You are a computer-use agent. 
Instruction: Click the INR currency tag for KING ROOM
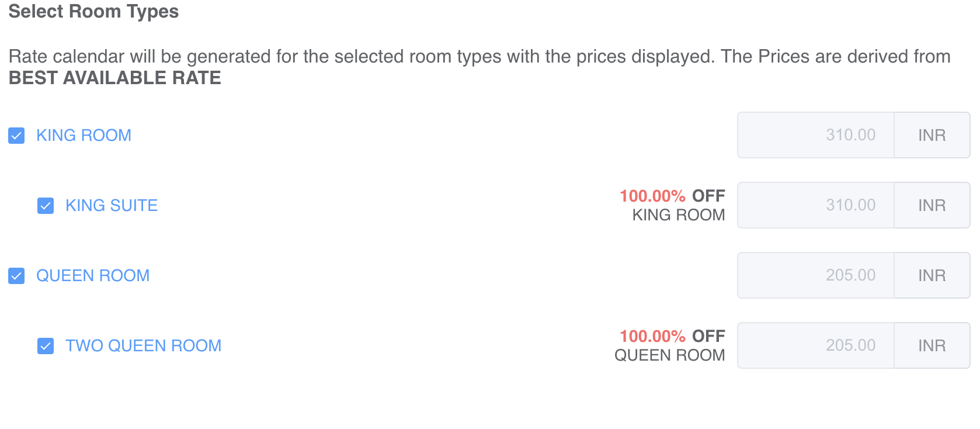click(932, 135)
